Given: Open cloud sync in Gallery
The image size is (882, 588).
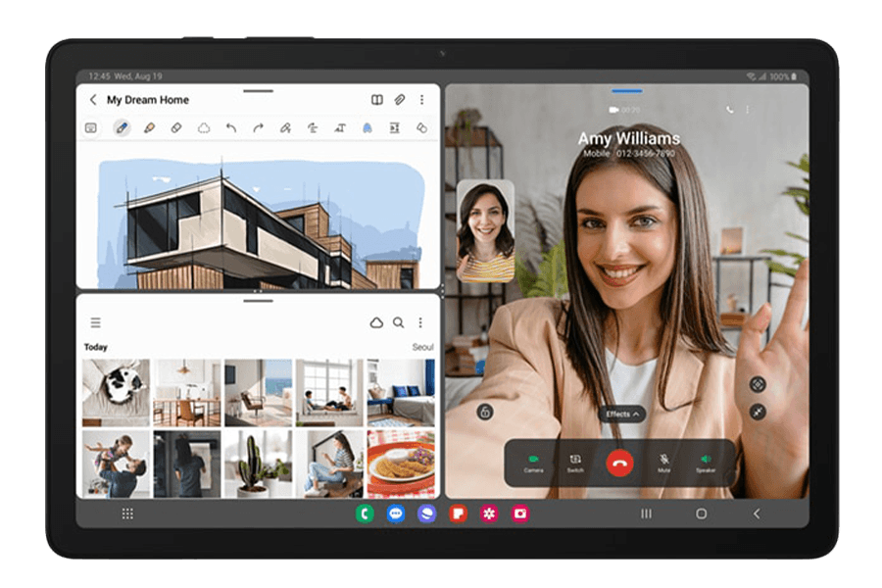Looking at the screenshot, I should 376,322.
